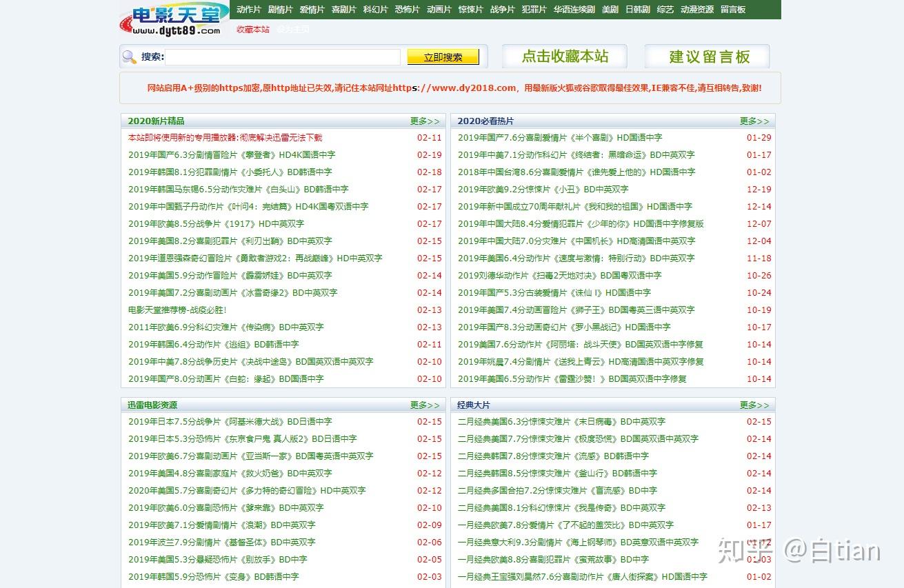The image size is (904, 588).
Task: Open the 《海上钢琴师》 movie link
Action: coord(578,542)
